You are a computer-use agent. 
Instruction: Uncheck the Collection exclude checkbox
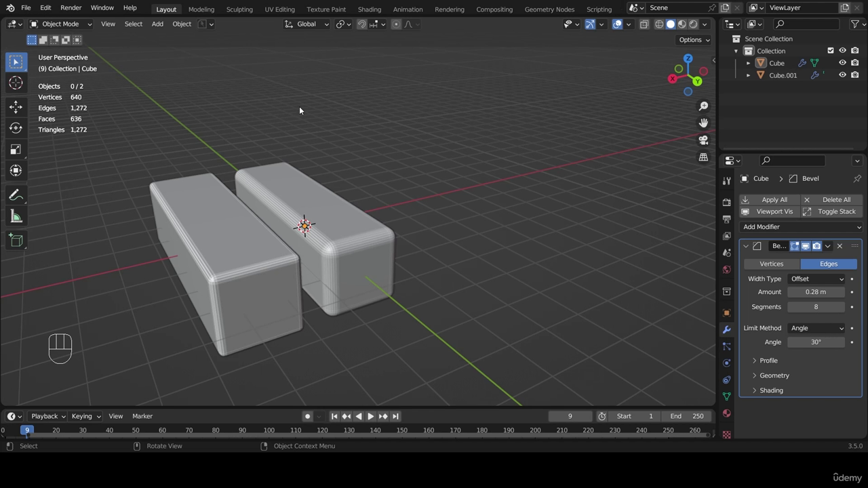point(831,51)
